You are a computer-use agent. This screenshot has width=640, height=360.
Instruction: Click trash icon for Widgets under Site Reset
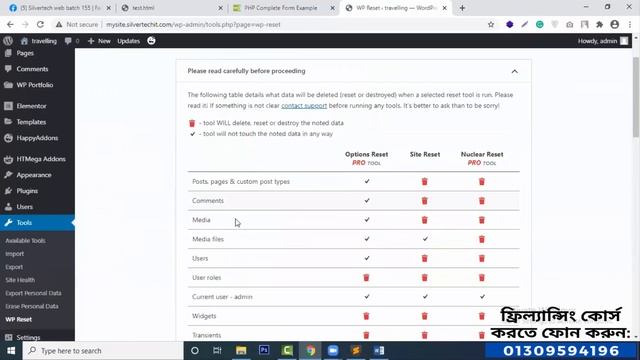coord(424,316)
